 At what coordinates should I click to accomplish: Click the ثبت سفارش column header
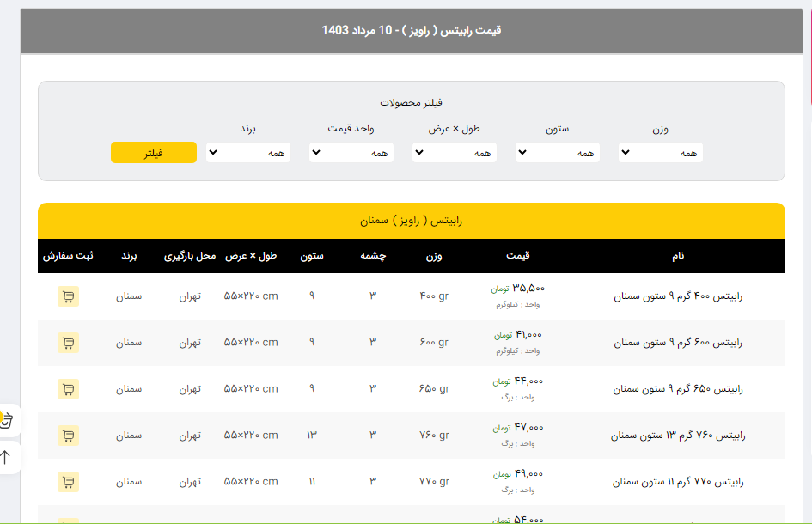[x=68, y=256]
